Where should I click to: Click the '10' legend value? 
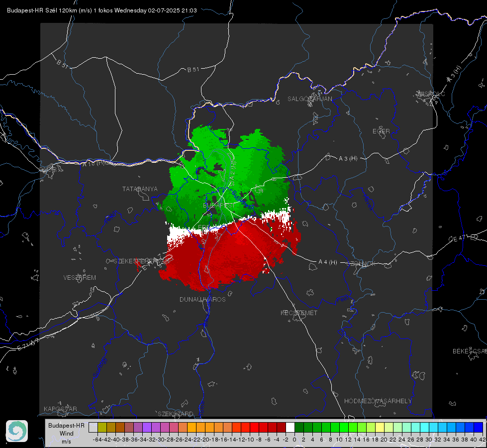coord(339,440)
